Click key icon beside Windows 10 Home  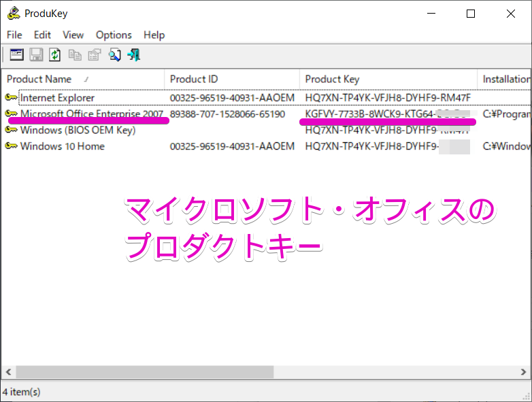11,146
